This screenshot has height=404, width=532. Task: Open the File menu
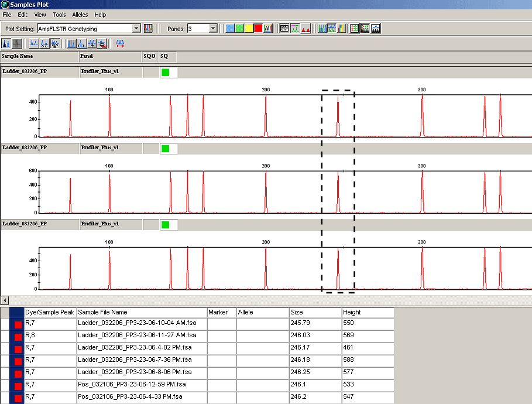[x=7, y=15]
